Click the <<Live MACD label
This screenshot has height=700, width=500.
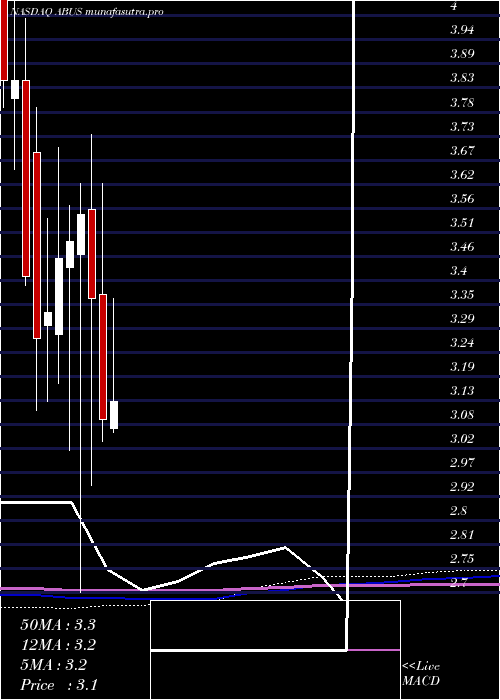pos(421,673)
